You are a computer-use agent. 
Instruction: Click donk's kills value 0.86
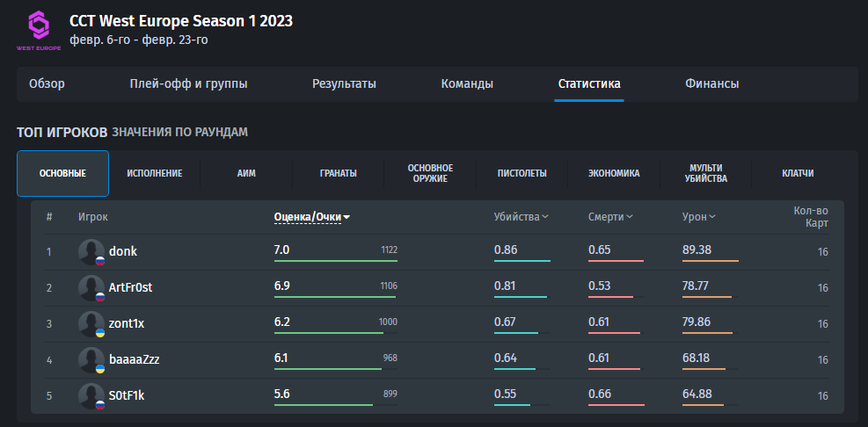pos(506,250)
